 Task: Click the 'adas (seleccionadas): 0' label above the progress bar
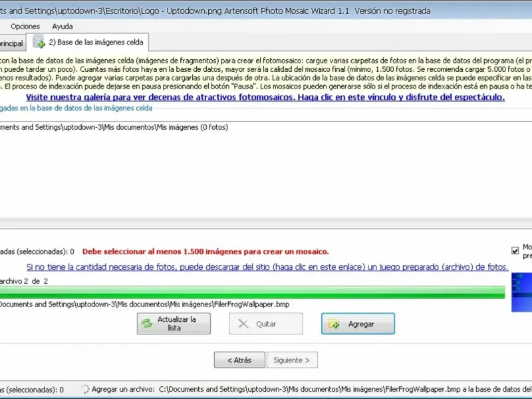[37, 252]
